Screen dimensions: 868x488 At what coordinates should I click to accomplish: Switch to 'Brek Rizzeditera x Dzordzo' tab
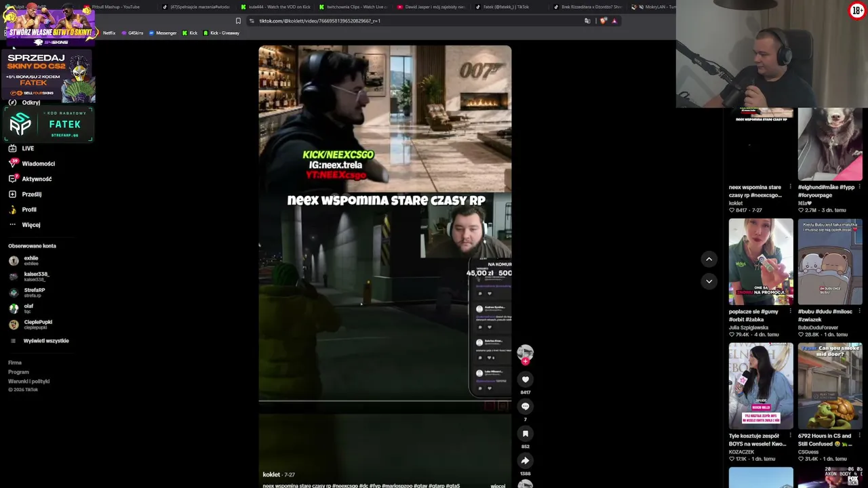tap(587, 7)
